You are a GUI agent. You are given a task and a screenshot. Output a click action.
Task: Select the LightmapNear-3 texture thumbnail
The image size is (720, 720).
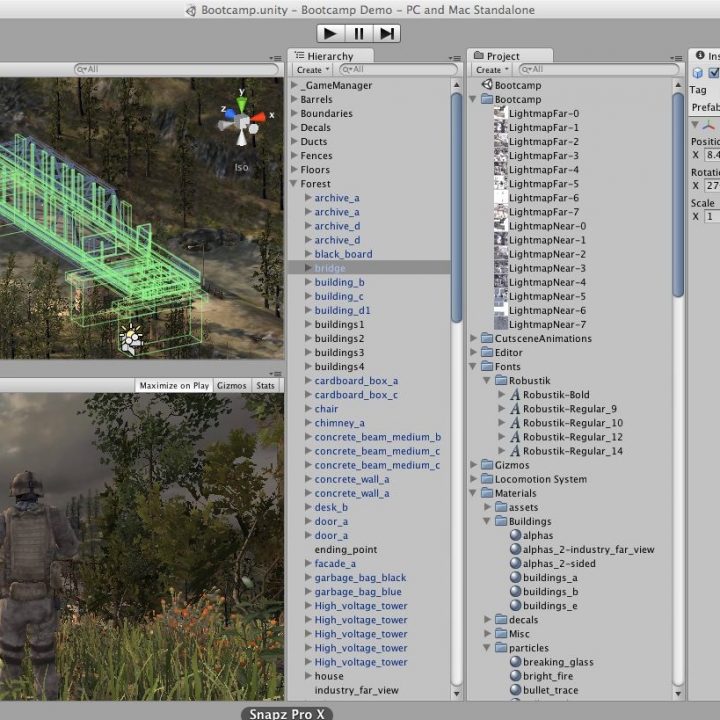(501, 268)
